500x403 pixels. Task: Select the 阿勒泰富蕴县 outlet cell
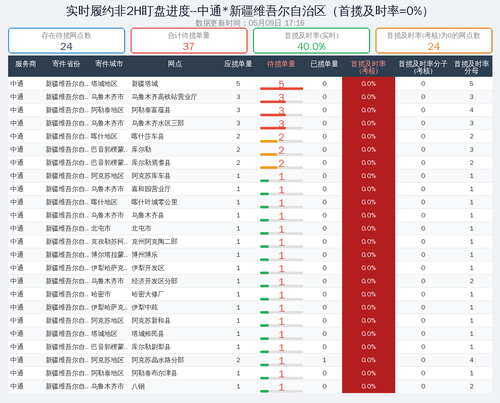coord(151,110)
